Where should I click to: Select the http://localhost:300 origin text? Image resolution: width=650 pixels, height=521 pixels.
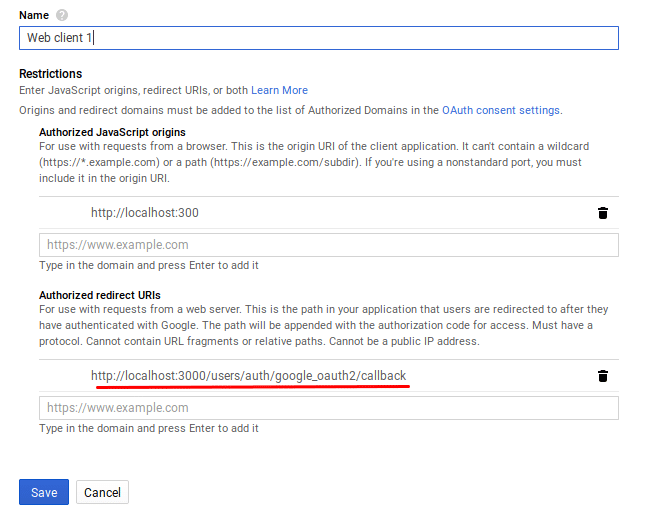click(145, 213)
